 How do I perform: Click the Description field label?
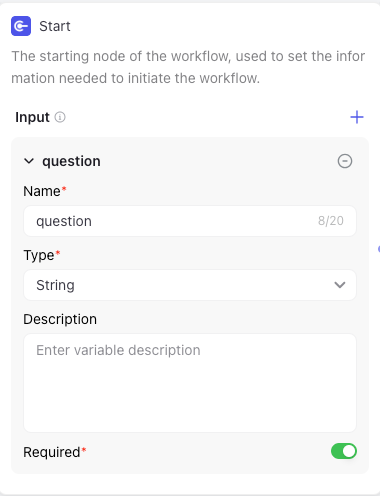pos(60,319)
